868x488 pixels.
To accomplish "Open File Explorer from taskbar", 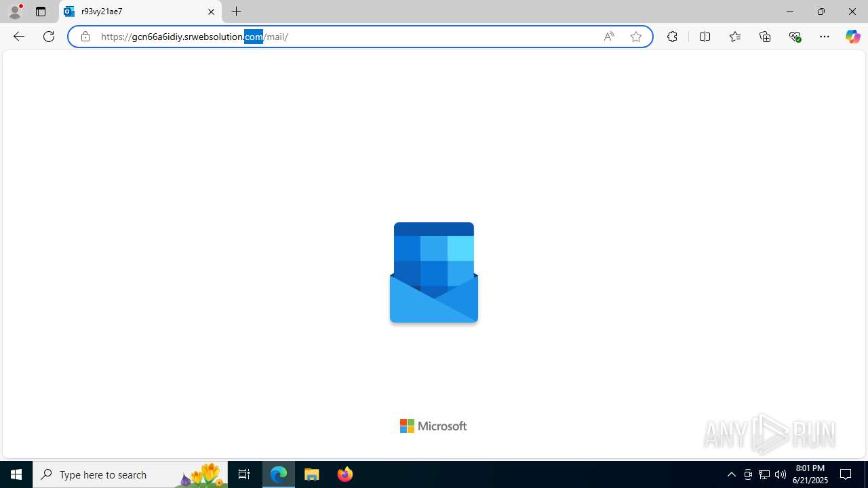I will click(x=312, y=474).
